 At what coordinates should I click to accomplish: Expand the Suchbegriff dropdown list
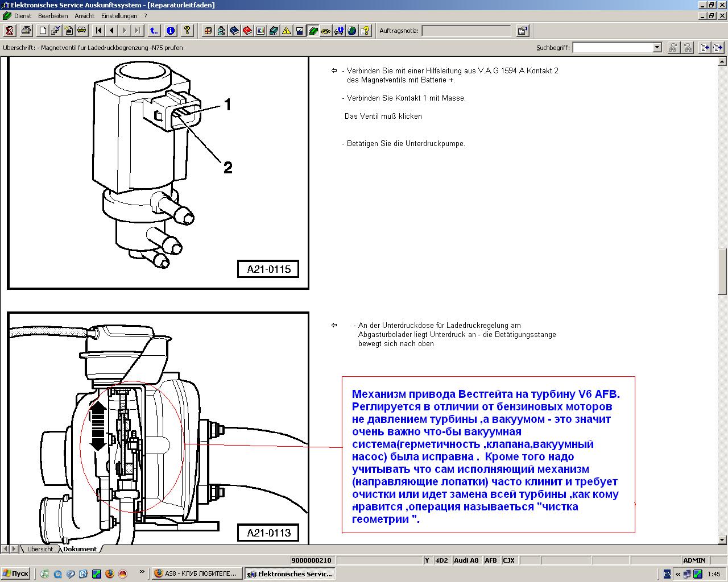coord(657,48)
